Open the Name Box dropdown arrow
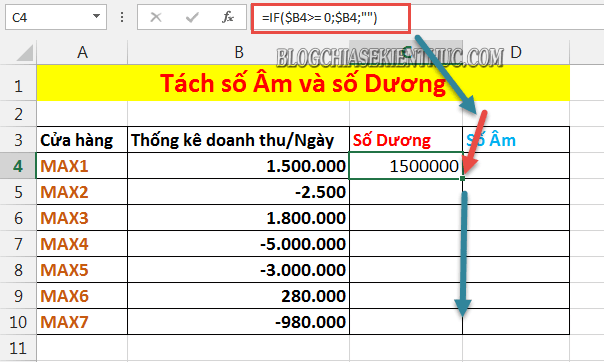 point(96,17)
